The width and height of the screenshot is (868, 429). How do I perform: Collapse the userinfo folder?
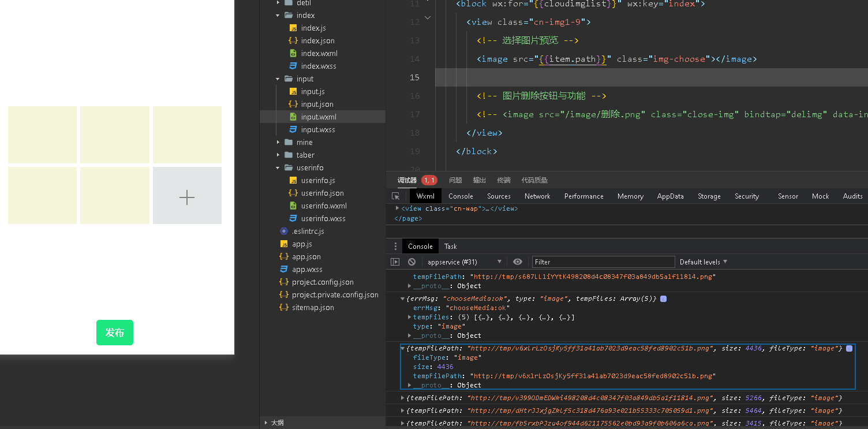[x=278, y=168]
